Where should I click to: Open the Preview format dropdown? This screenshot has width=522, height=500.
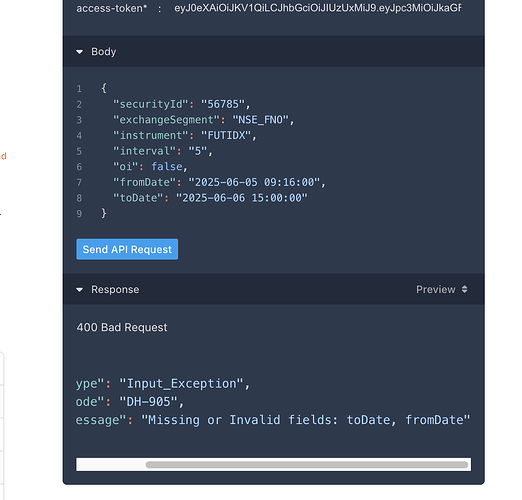pos(441,289)
